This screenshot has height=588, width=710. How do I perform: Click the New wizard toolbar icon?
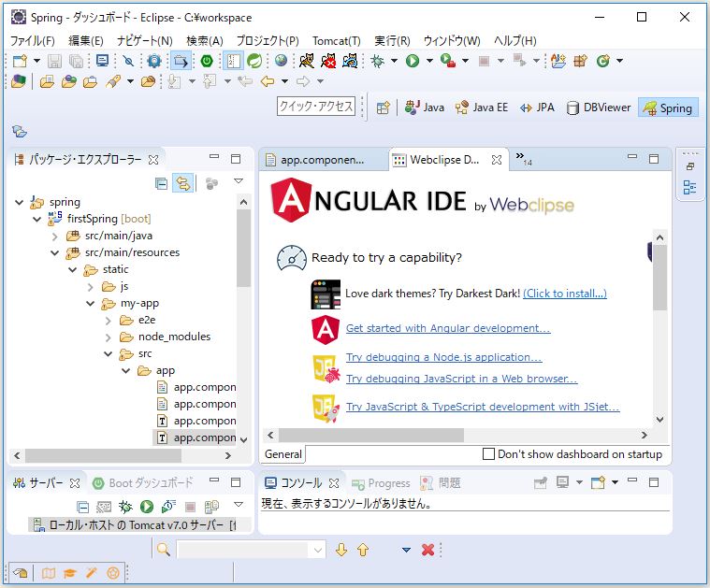tap(20, 61)
